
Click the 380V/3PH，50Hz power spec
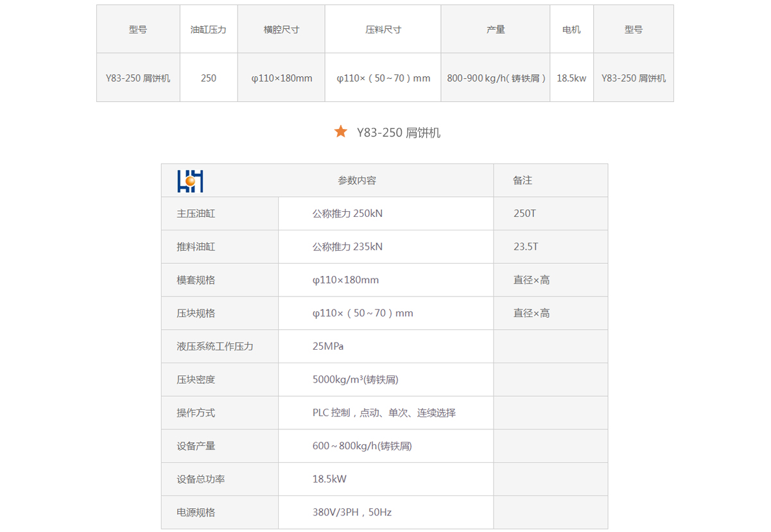pos(352,513)
